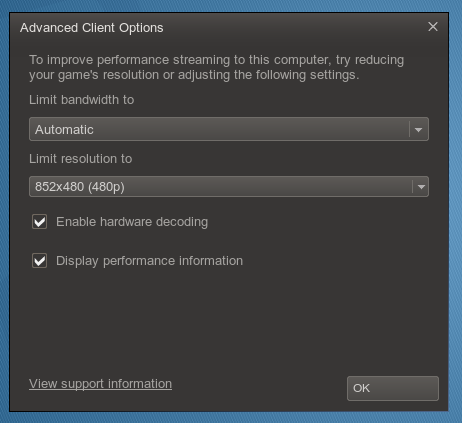Click the streaming performance description text
This screenshot has height=423, width=462.
click(x=216, y=67)
